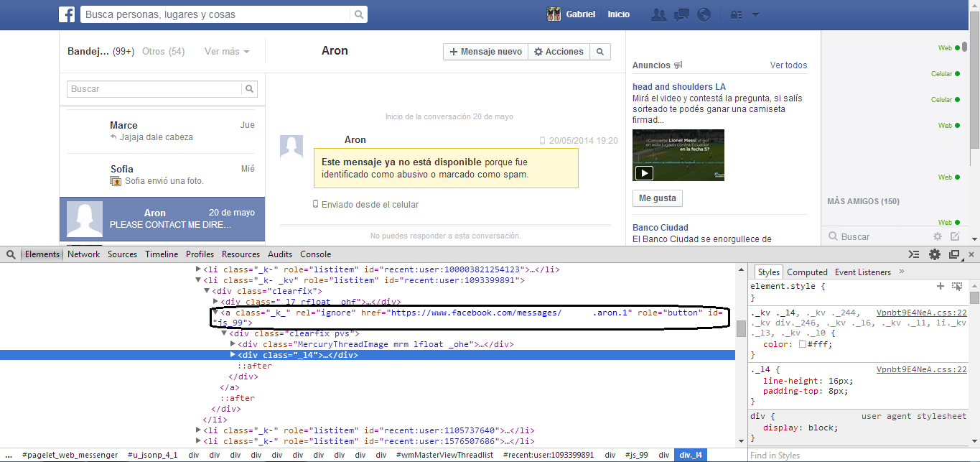Switch to the Profiles DevTools tab
This screenshot has height=462, width=980.
200,254
